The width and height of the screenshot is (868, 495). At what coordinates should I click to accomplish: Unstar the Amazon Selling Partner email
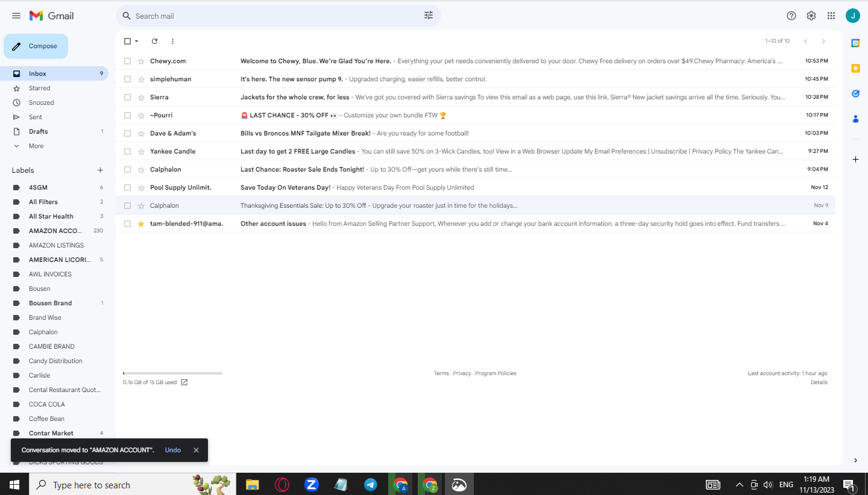[x=141, y=223]
